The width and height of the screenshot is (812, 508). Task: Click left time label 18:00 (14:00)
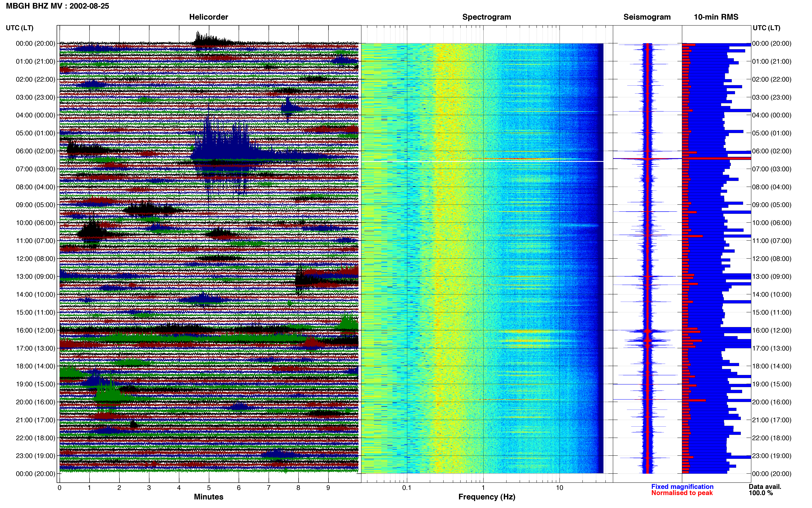click(36, 366)
